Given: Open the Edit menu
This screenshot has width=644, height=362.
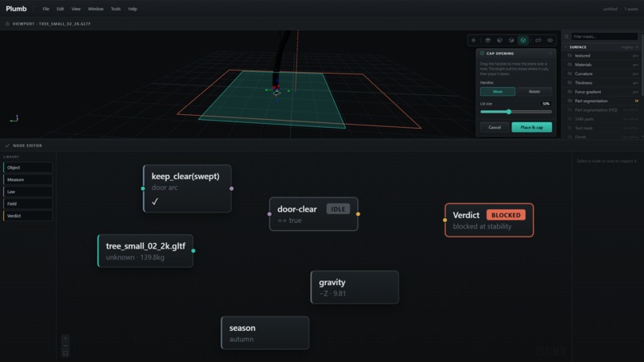Looking at the screenshot, I should (60, 9).
